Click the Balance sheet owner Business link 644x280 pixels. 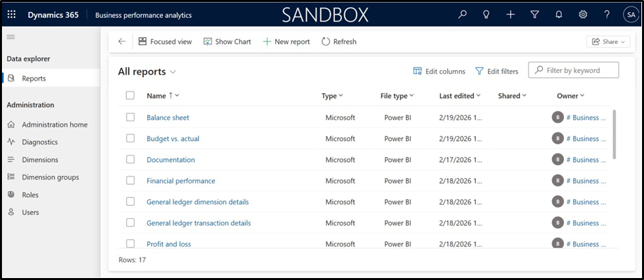[x=586, y=117]
